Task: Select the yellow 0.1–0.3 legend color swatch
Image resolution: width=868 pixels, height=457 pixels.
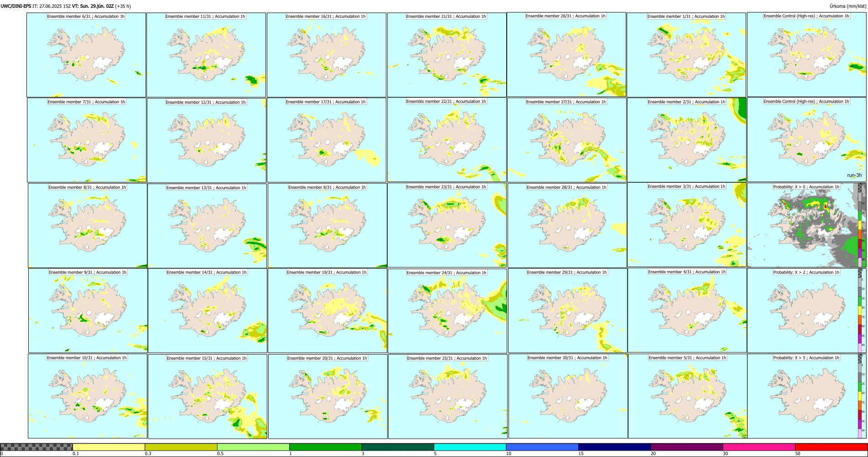Action: (109, 447)
